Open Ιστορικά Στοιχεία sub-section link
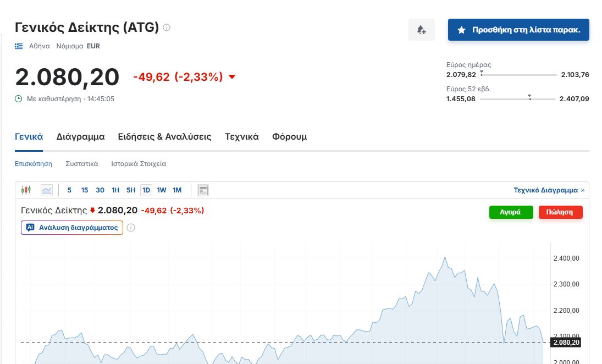Screen dimensions: 602x364 (x=139, y=164)
